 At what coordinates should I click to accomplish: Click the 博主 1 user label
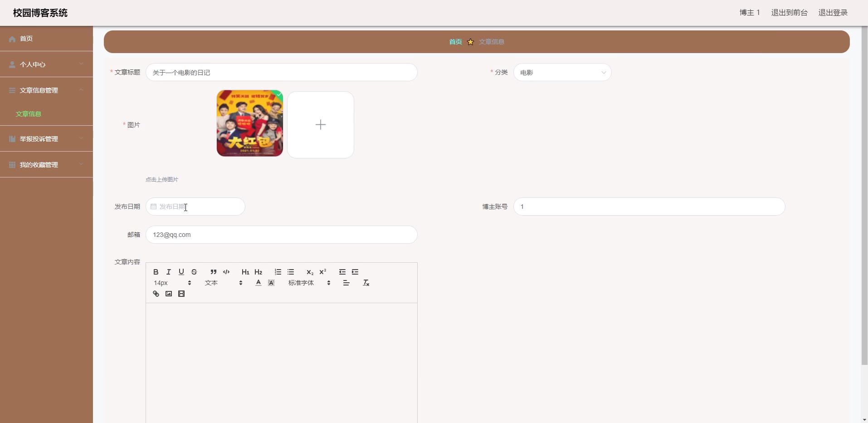tap(749, 13)
